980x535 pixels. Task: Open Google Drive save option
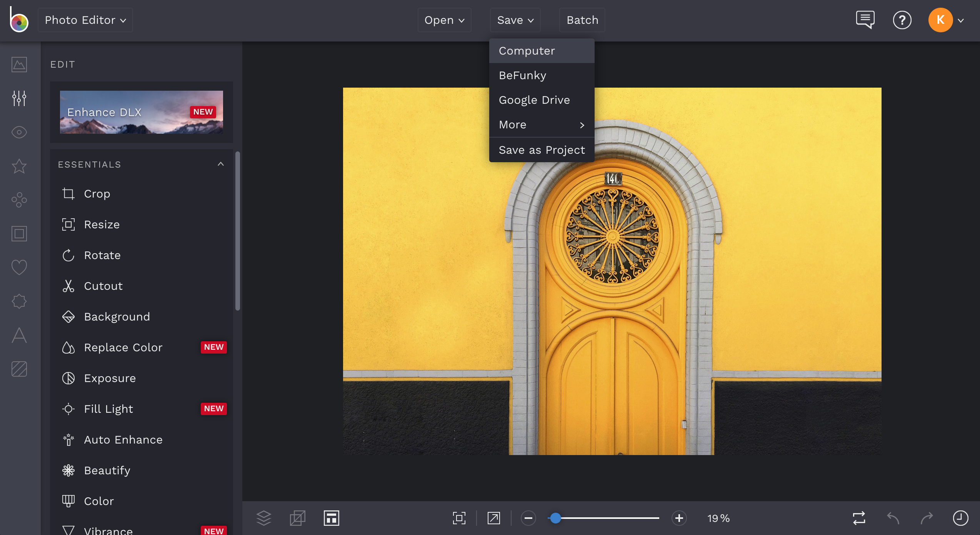point(534,100)
